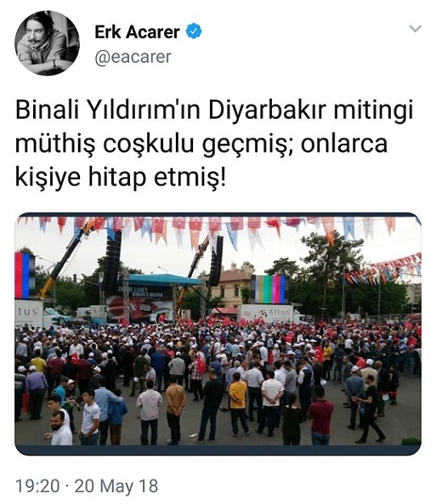Click the phrase "kişiye hitap etmiş!"
436x504 pixels.
click(x=121, y=177)
